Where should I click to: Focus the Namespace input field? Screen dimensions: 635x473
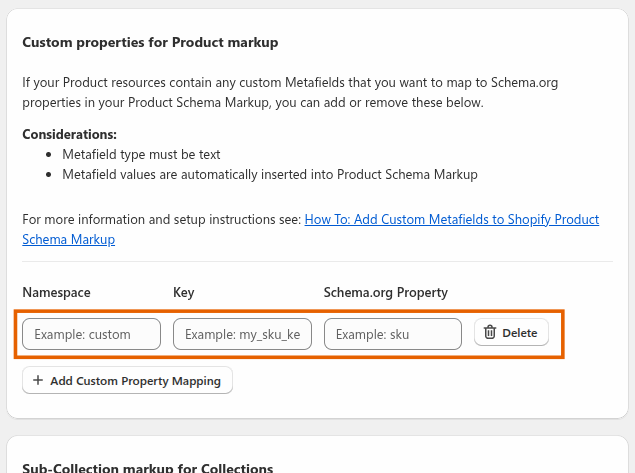click(x=92, y=334)
